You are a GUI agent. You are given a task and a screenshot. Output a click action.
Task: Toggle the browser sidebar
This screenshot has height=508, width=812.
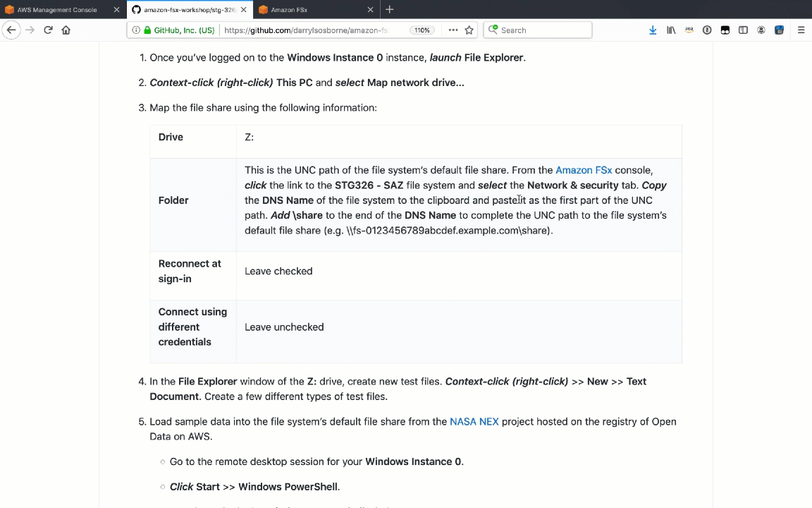[743, 30]
